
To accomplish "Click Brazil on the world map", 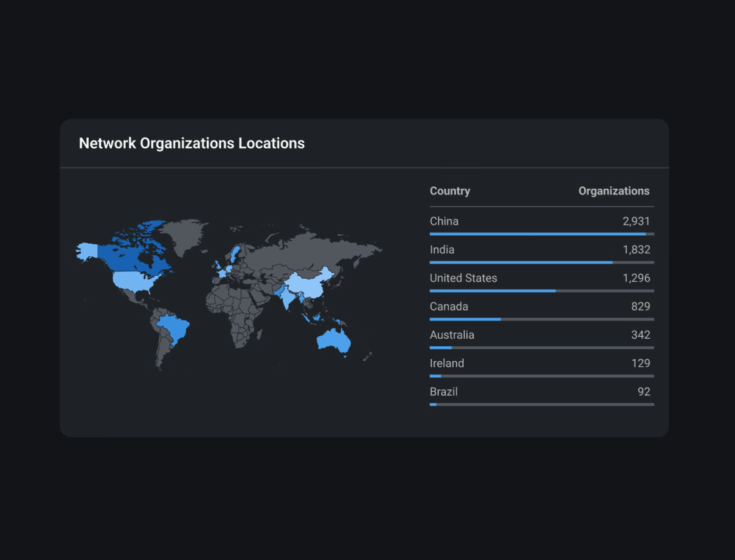I will click(175, 328).
